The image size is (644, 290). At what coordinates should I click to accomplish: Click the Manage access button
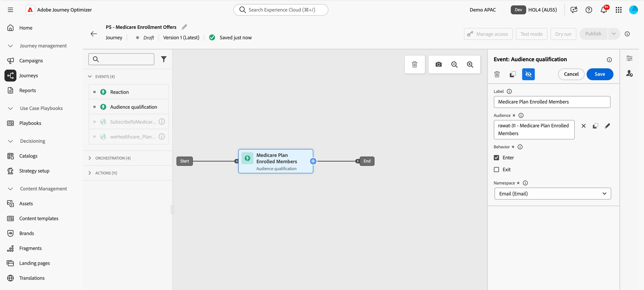488,34
